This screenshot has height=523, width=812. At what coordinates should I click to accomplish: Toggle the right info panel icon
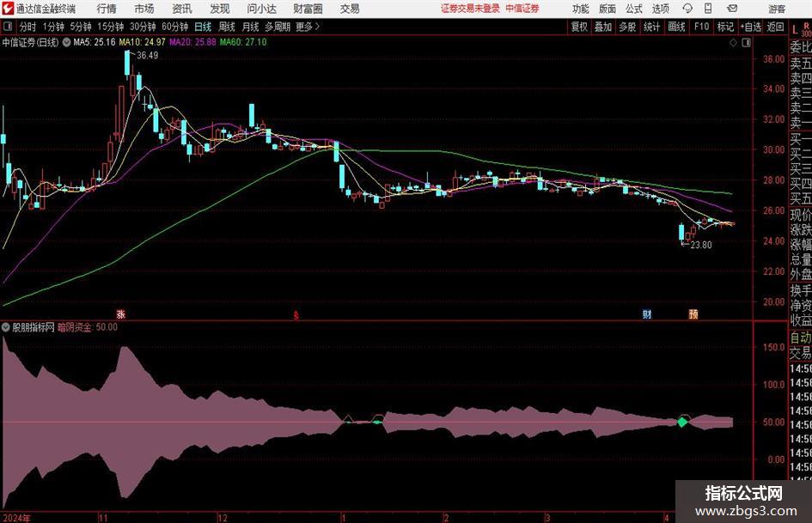[x=746, y=43]
